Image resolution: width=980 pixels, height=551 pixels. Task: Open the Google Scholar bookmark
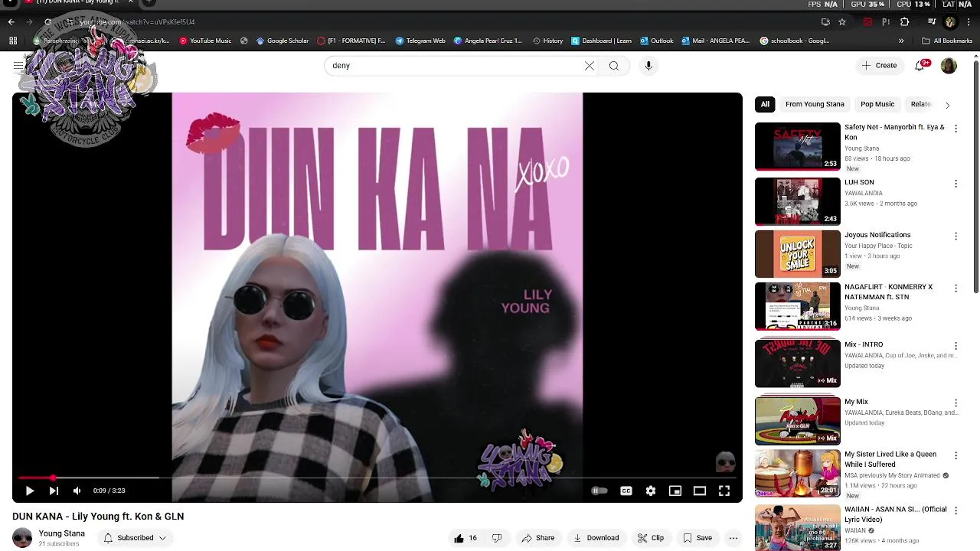pos(283,41)
